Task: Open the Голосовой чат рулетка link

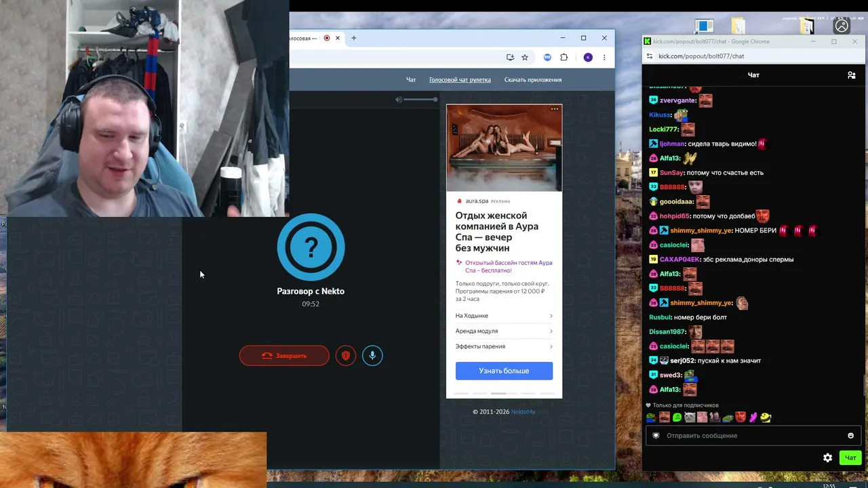Action: (460, 80)
